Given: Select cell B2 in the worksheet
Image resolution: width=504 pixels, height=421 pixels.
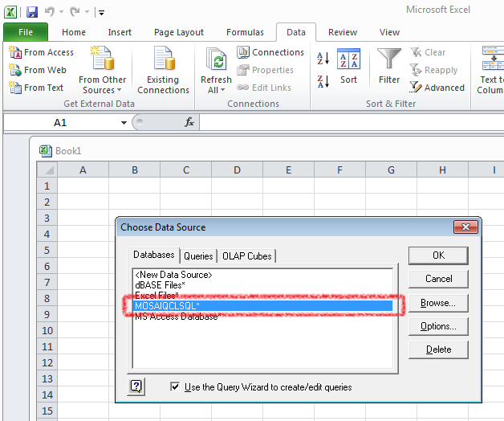Looking at the screenshot, I should [x=134, y=202].
